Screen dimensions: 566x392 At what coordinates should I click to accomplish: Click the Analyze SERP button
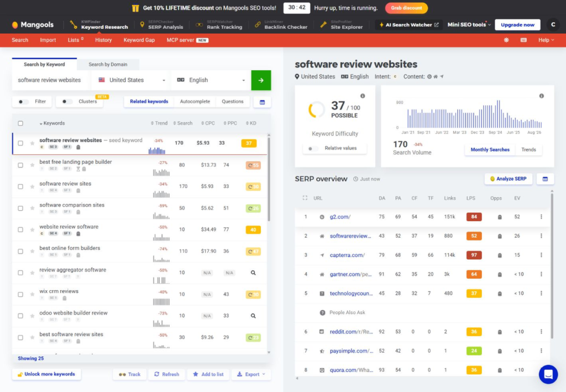click(509, 179)
